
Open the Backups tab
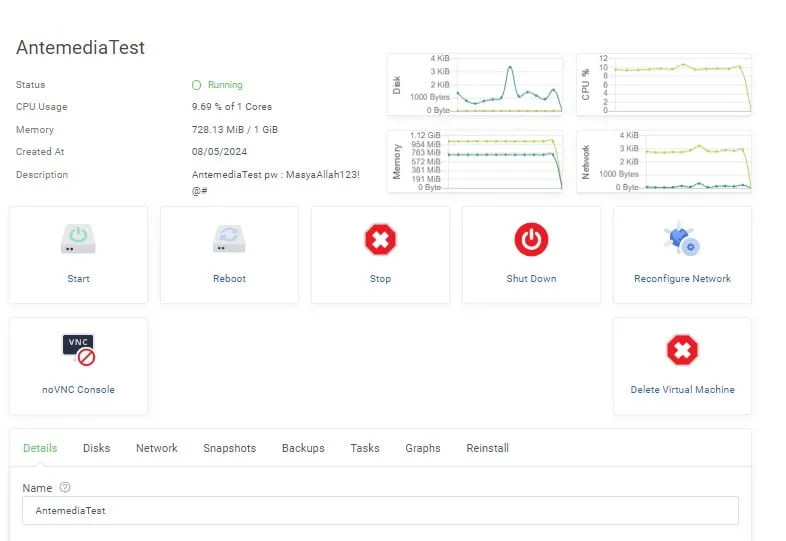click(x=303, y=448)
